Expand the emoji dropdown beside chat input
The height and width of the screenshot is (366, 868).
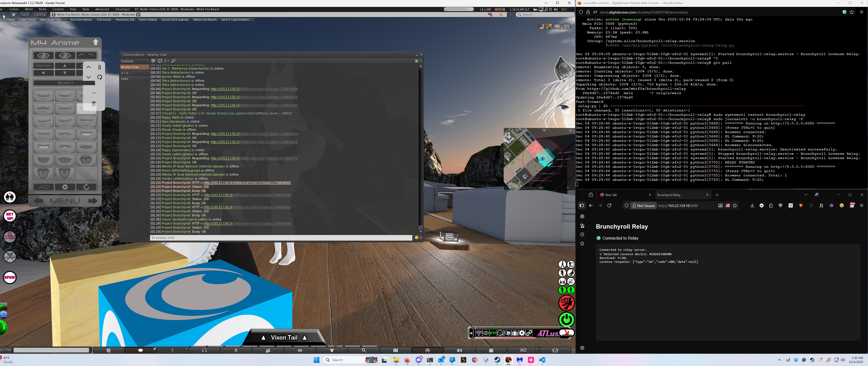click(421, 238)
